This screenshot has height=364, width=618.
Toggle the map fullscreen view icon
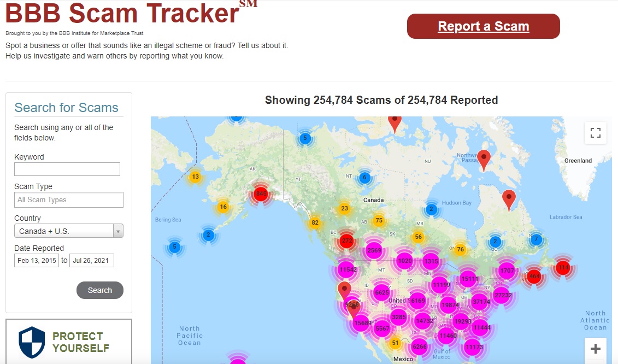click(595, 132)
